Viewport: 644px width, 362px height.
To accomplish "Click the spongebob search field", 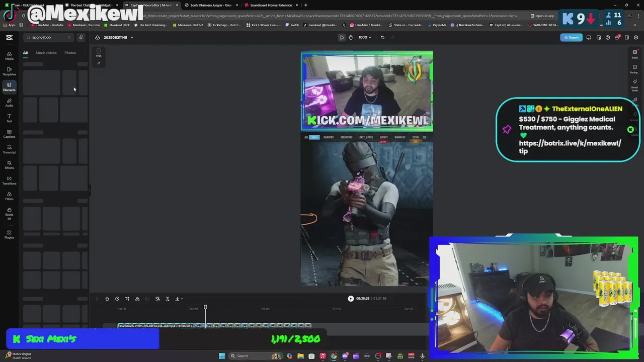I will [x=48, y=37].
